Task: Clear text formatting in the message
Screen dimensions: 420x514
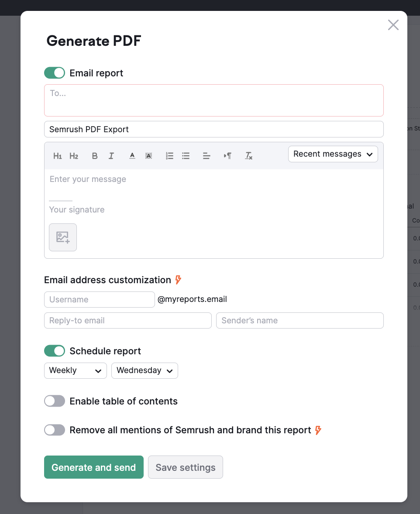Action: click(248, 156)
